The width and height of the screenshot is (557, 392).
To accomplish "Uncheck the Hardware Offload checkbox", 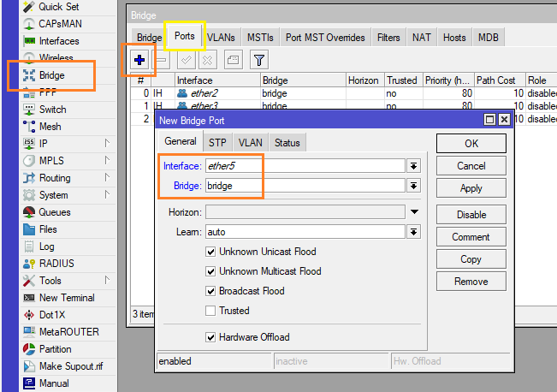I will pyautogui.click(x=210, y=337).
